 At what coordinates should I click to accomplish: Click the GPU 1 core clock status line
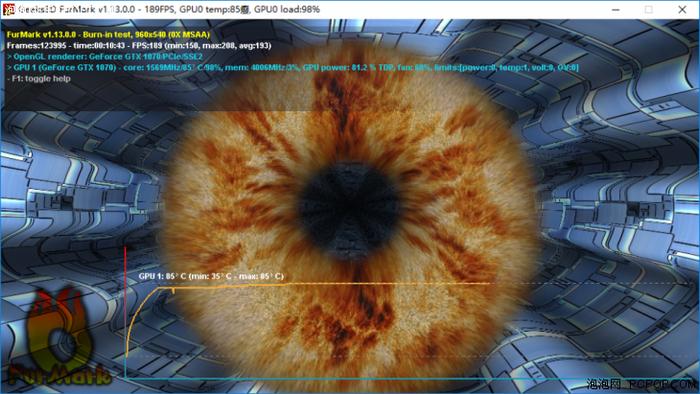pyautogui.click(x=293, y=67)
